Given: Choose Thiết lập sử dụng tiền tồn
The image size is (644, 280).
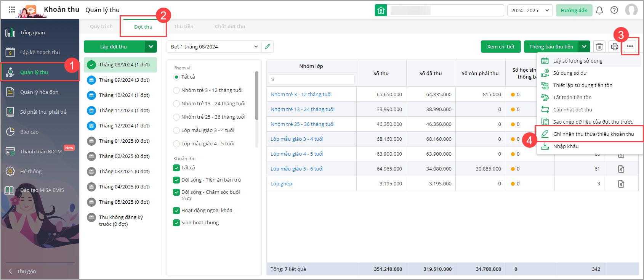Looking at the screenshot, I should [590, 85].
